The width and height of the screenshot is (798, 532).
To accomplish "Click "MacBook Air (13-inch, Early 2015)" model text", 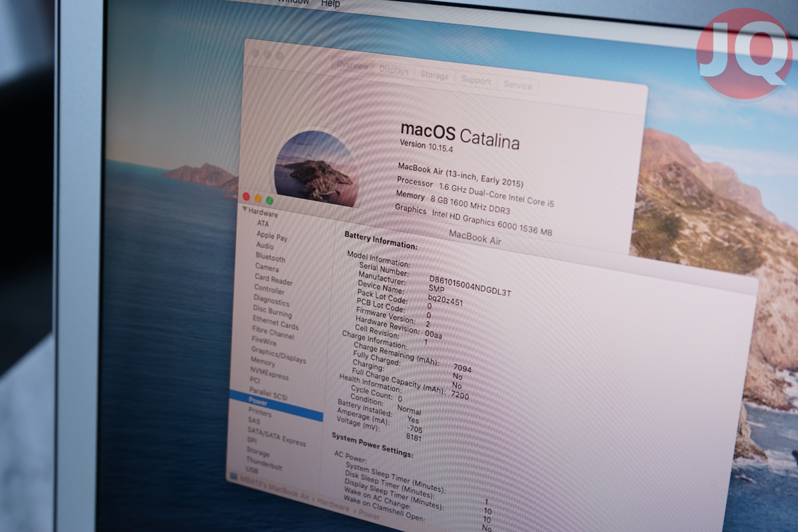I will pos(460,174).
